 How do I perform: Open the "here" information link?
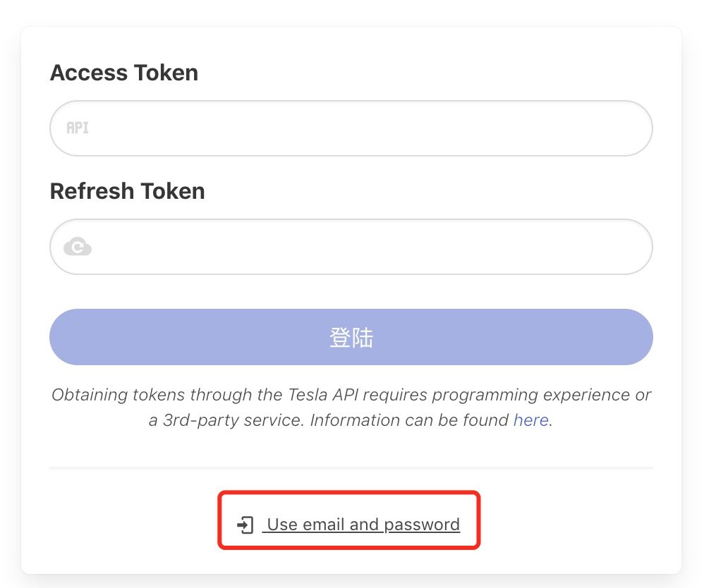(x=530, y=420)
